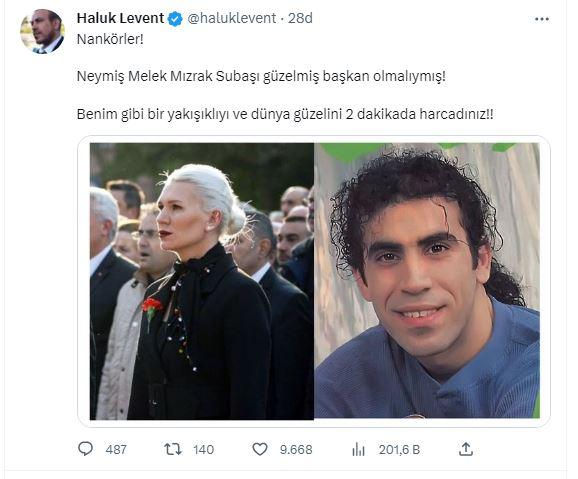
Task: Click the 28d timestamp
Action: (x=300, y=18)
